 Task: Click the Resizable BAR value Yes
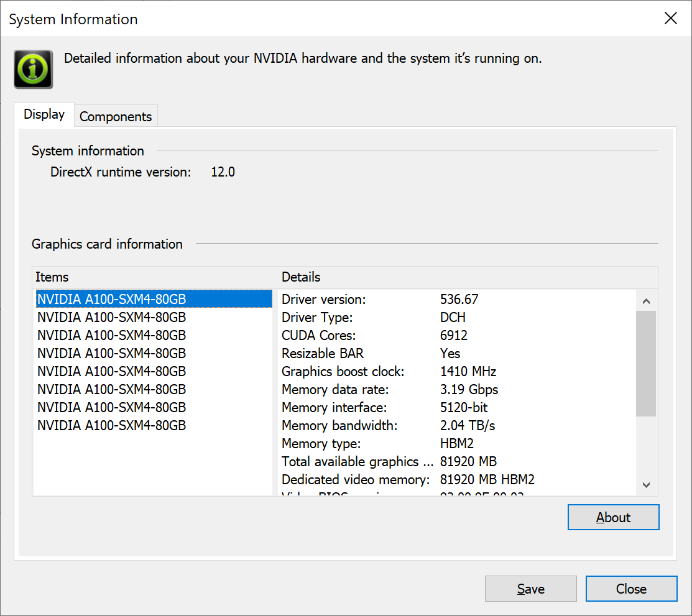450,354
